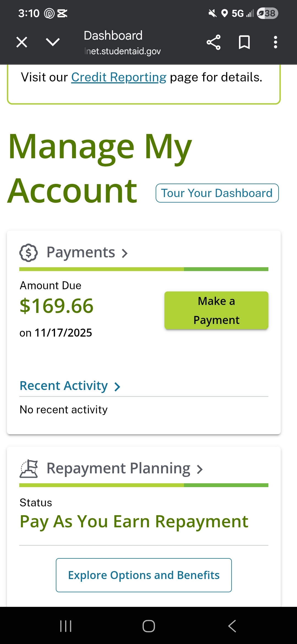This screenshot has height=644, width=297.
Task: Open the Credit Reporting link
Action: click(119, 77)
